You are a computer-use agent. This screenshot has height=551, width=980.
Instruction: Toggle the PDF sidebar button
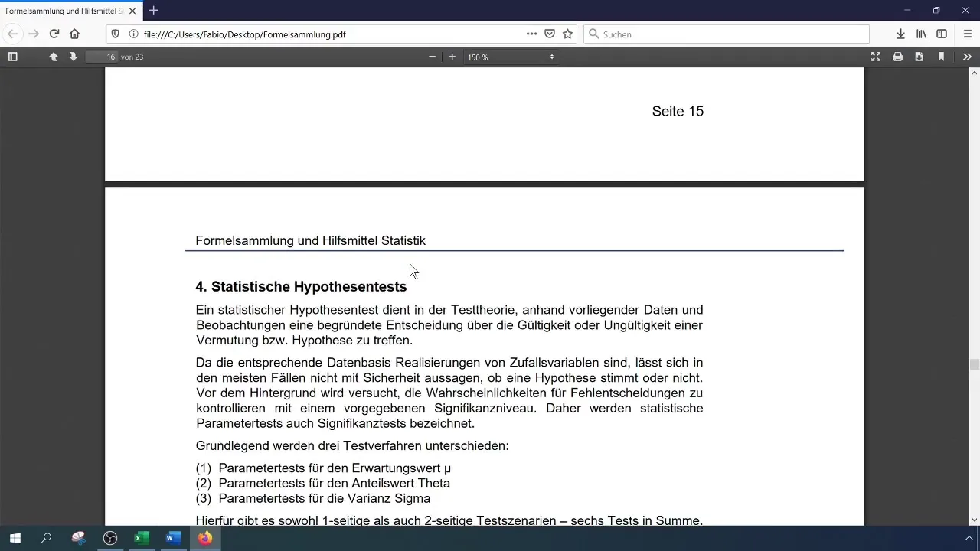(12, 57)
